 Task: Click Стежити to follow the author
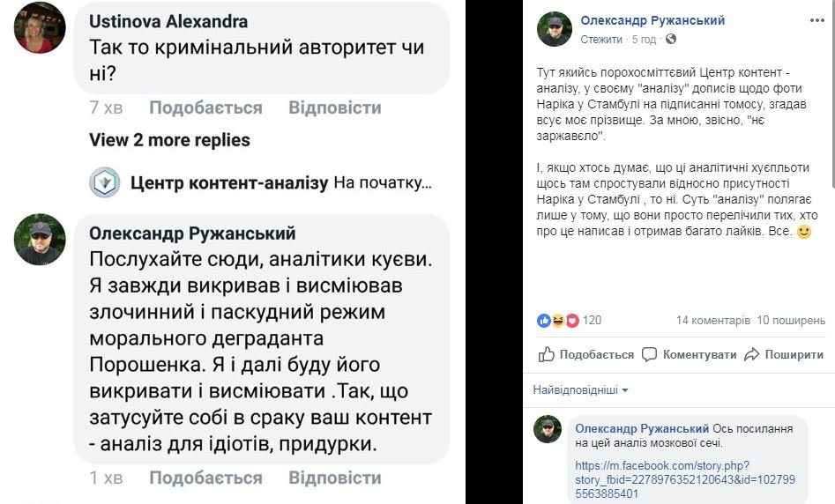tap(600, 40)
